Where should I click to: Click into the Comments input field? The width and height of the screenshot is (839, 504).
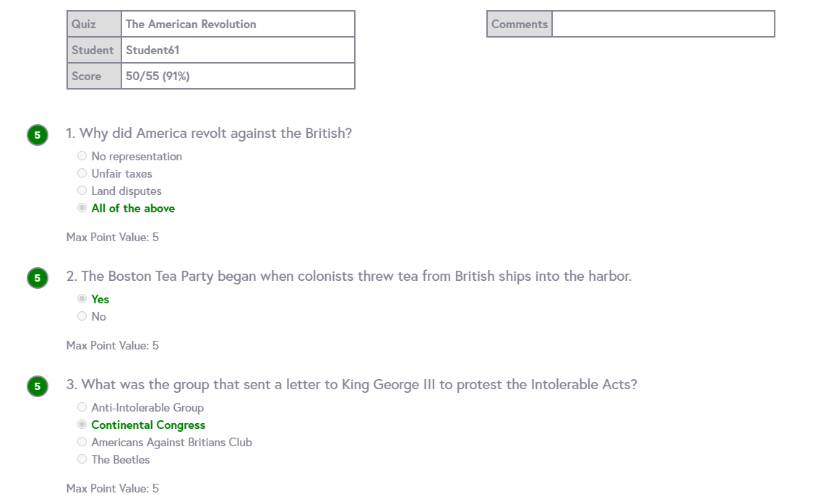click(663, 24)
